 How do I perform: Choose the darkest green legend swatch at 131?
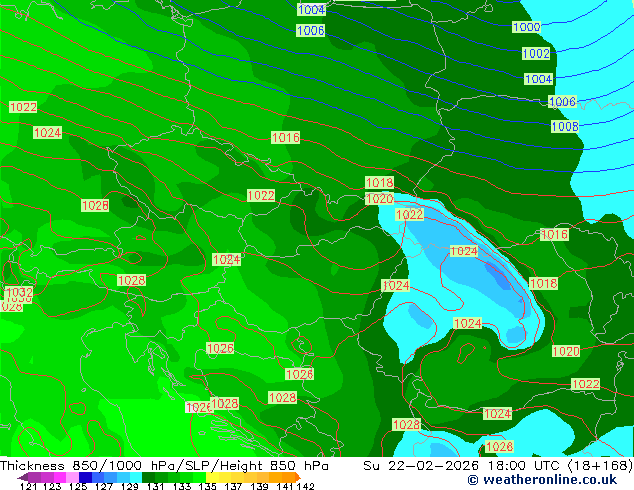tap(148, 477)
